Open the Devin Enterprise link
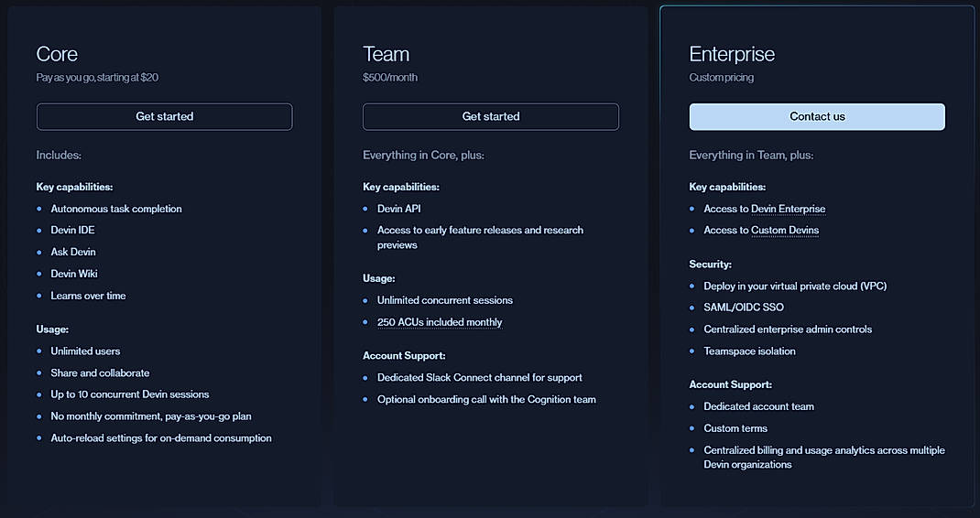The height and width of the screenshot is (518, 980). point(788,209)
